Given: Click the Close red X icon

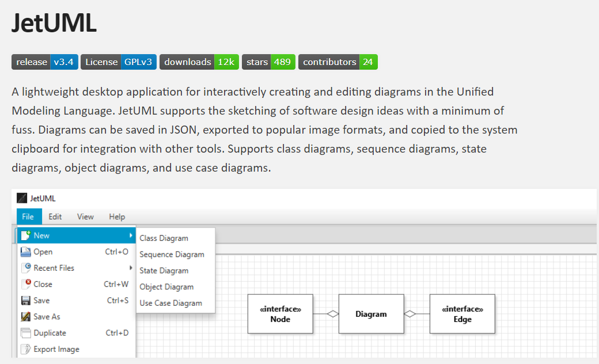Looking at the screenshot, I should [26, 284].
